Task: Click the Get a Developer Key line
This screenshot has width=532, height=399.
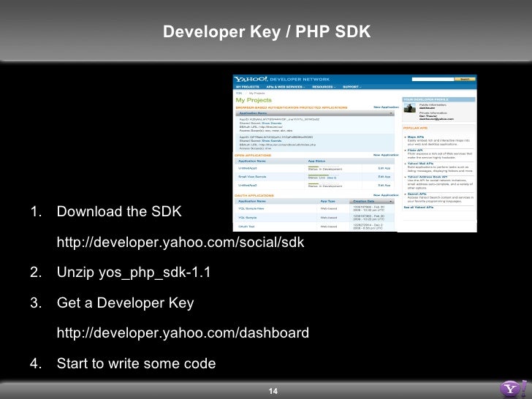Action: (x=125, y=303)
